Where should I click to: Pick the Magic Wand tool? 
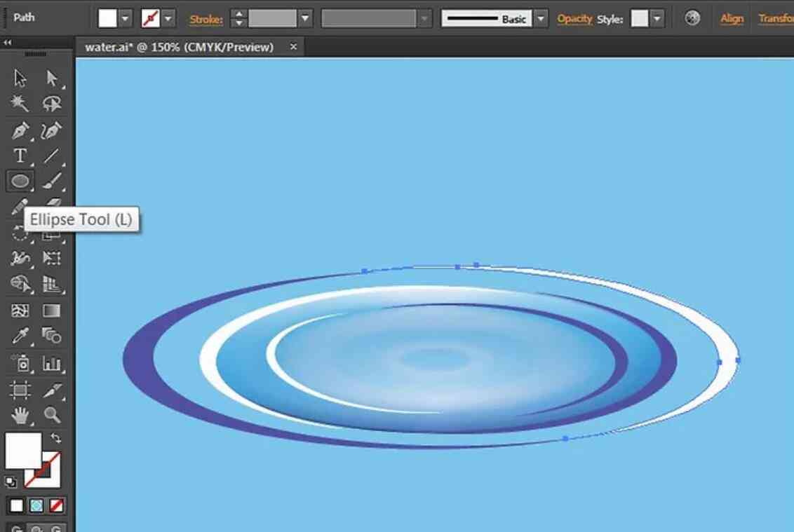coord(20,103)
